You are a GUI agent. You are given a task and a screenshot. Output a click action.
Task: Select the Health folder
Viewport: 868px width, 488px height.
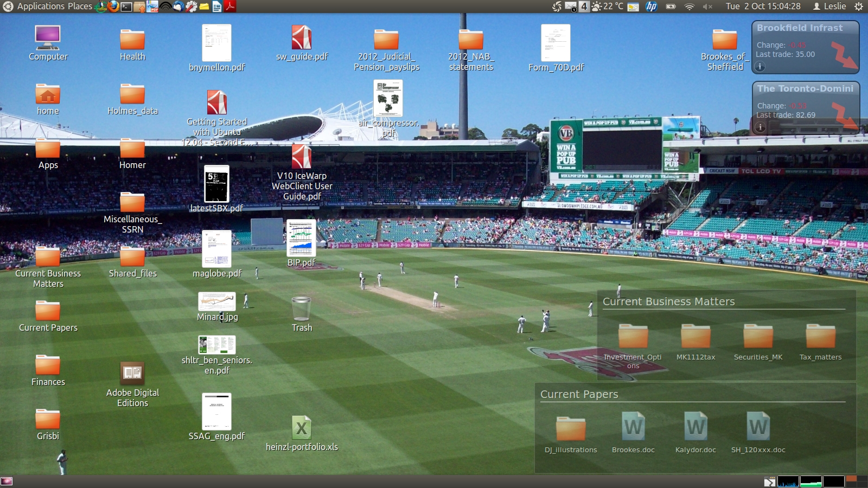pos(132,45)
